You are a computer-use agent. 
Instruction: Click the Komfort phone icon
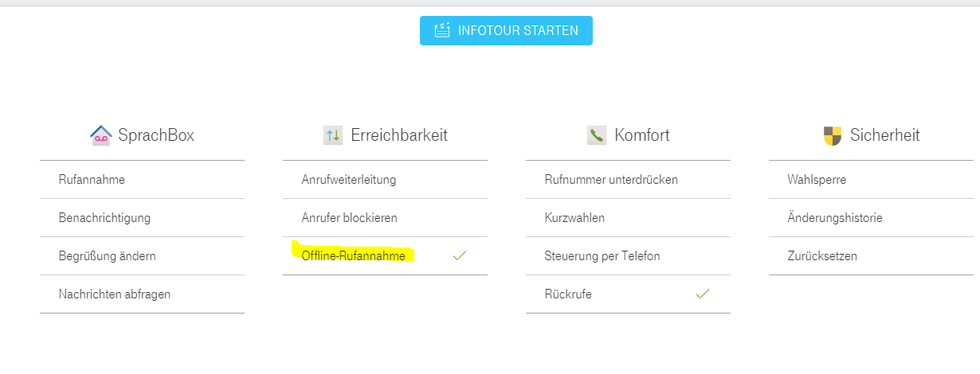coord(596,136)
